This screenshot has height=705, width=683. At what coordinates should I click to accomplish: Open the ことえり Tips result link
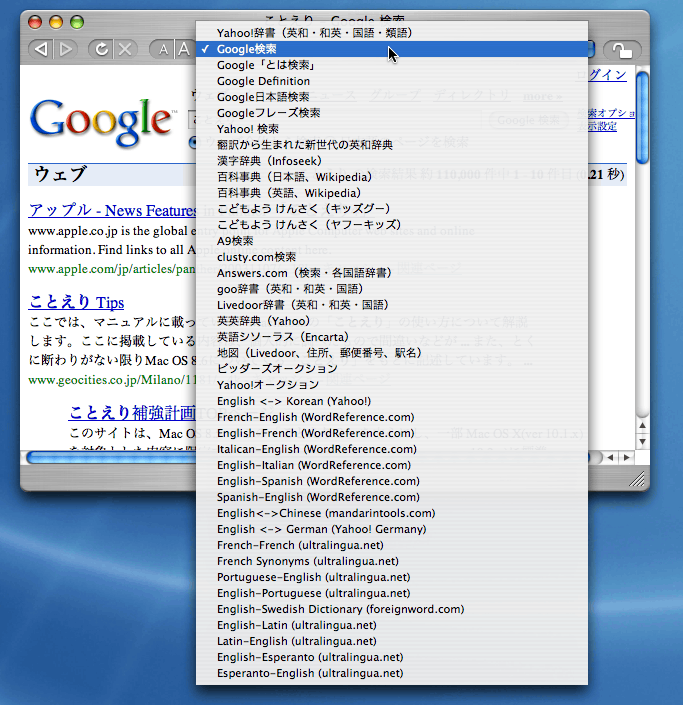pos(76,302)
